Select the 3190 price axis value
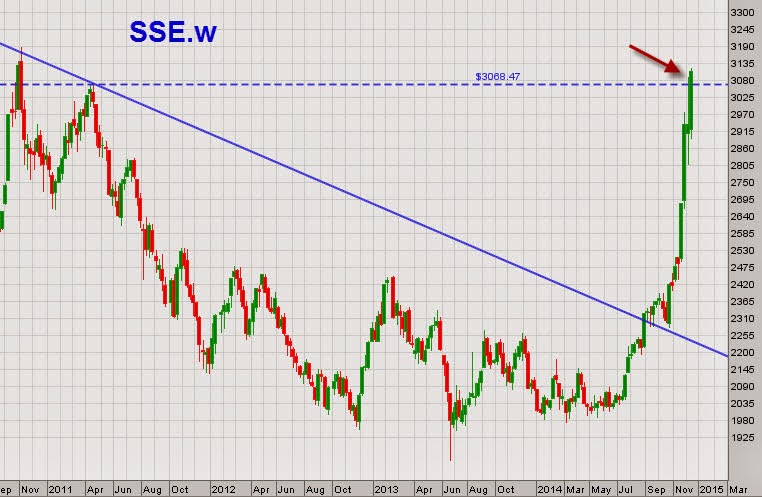Viewport: 762px width, 497px height. click(743, 47)
